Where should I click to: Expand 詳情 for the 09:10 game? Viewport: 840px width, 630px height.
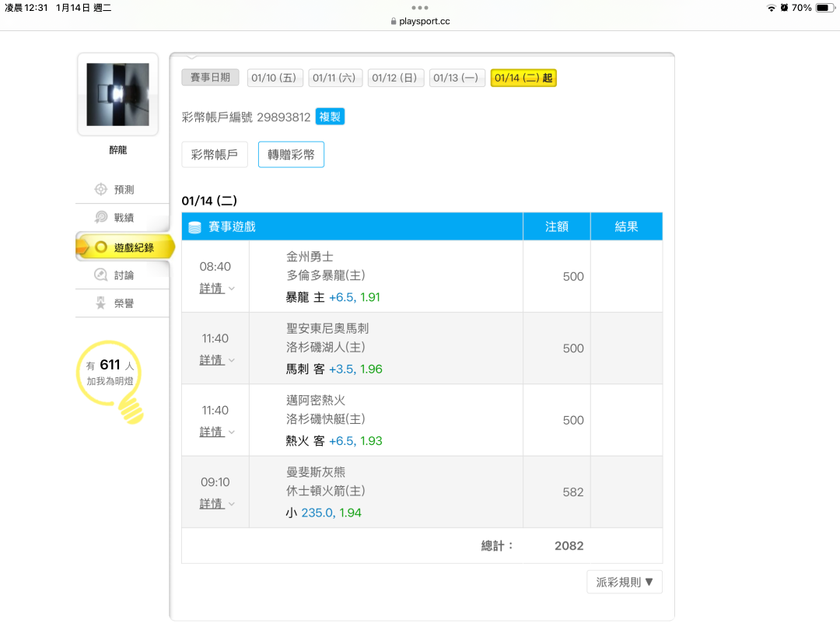click(217, 503)
